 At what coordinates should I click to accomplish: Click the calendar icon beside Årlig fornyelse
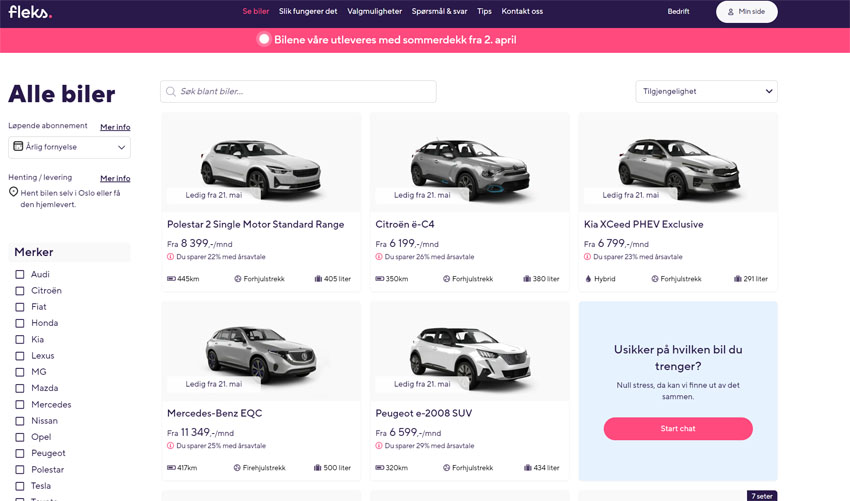click(x=18, y=147)
